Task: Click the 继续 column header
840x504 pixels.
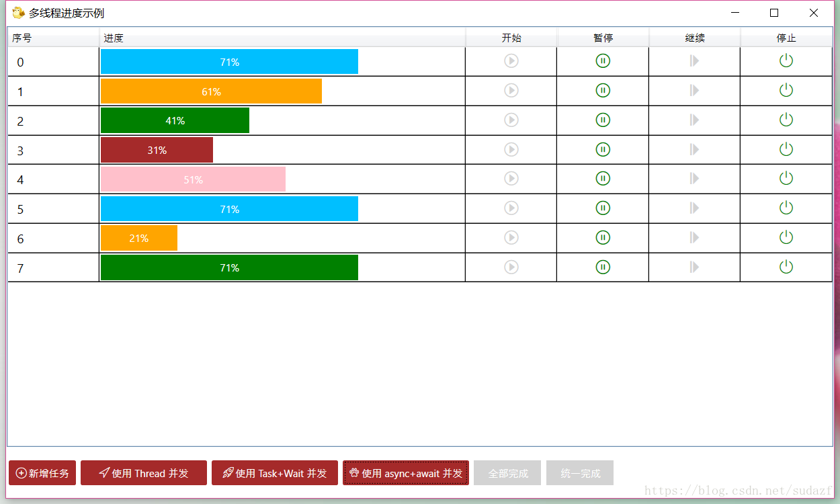Action: click(x=695, y=38)
